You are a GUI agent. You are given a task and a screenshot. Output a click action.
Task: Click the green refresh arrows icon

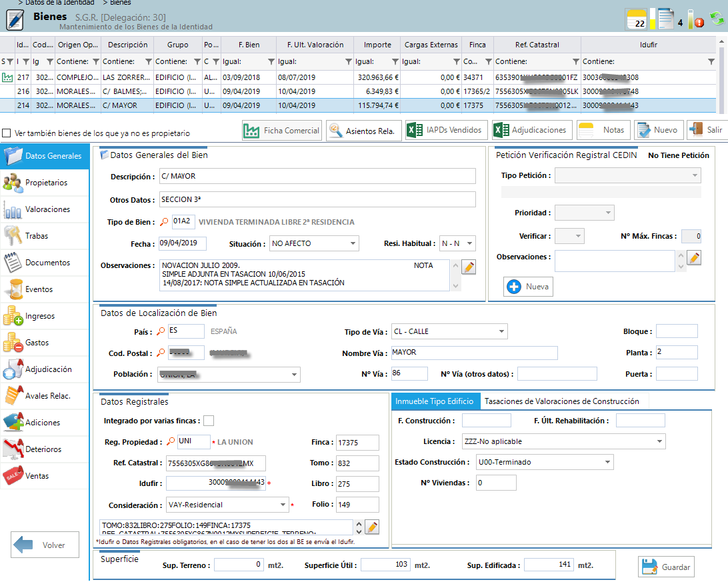[x=717, y=19]
